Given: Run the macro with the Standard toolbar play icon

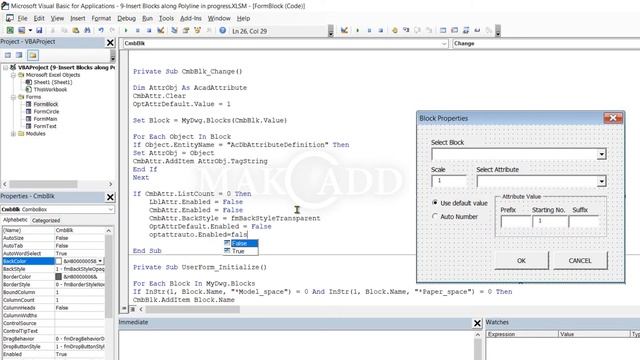Looking at the screenshot, I should tap(126, 30).
